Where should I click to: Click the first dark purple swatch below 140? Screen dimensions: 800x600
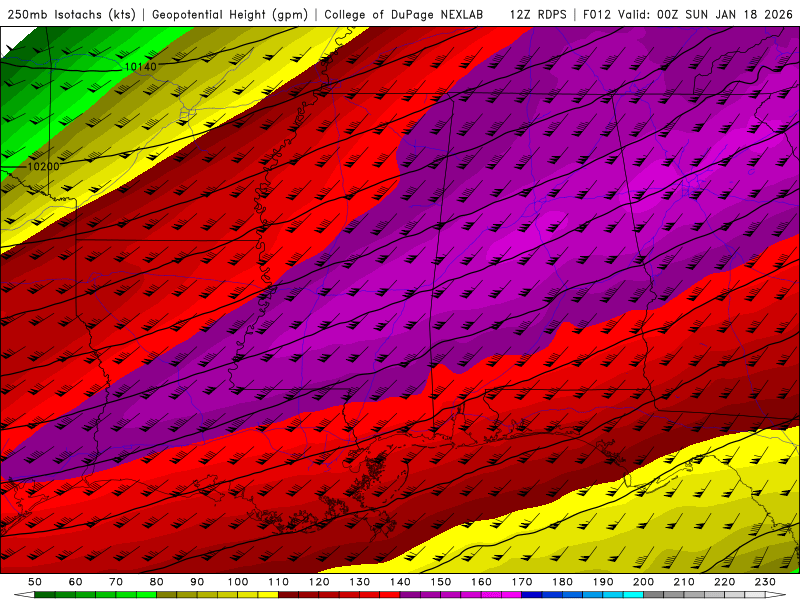point(410,595)
